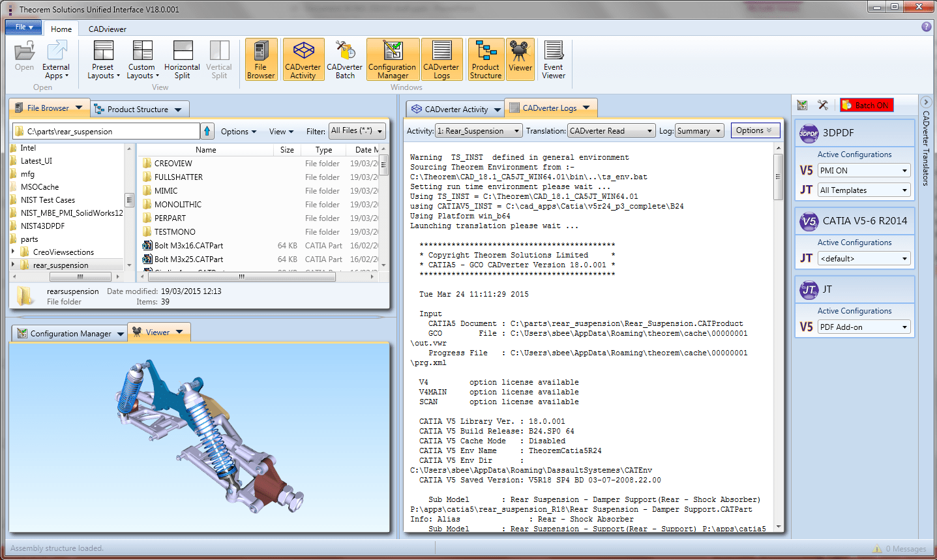Open the CADverter Logs ribbon icon
This screenshot has width=937, height=560.
coord(441,59)
